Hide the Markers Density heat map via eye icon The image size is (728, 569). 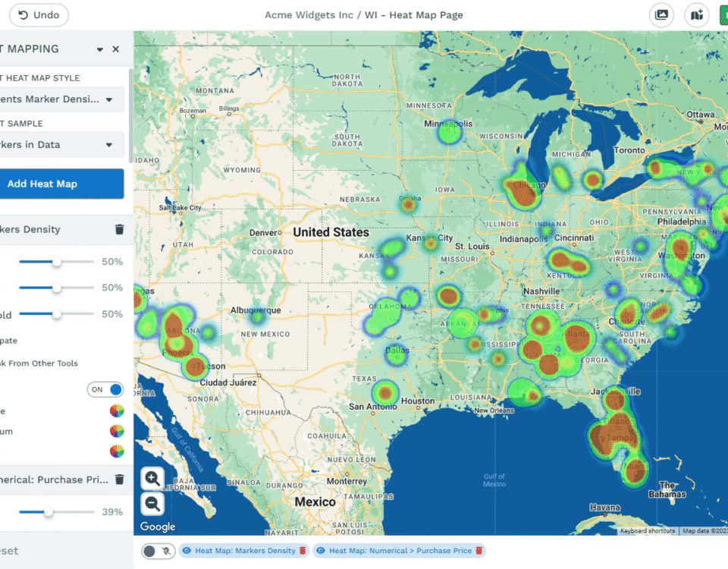pos(187,551)
